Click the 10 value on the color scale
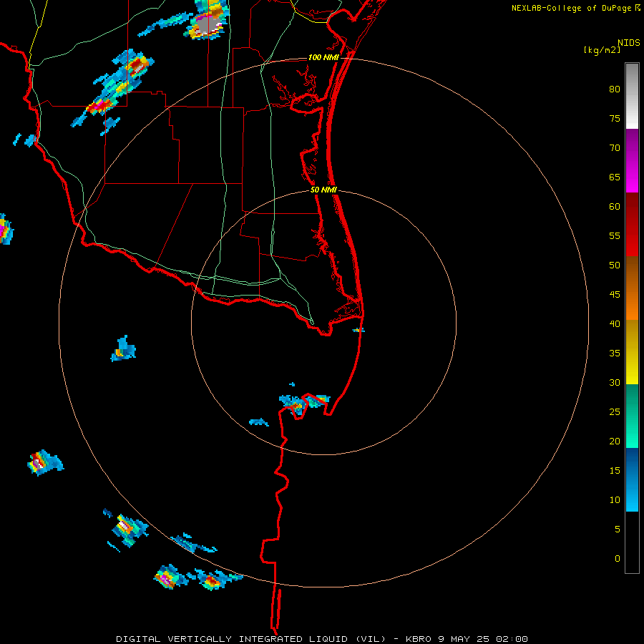 (x=615, y=500)
